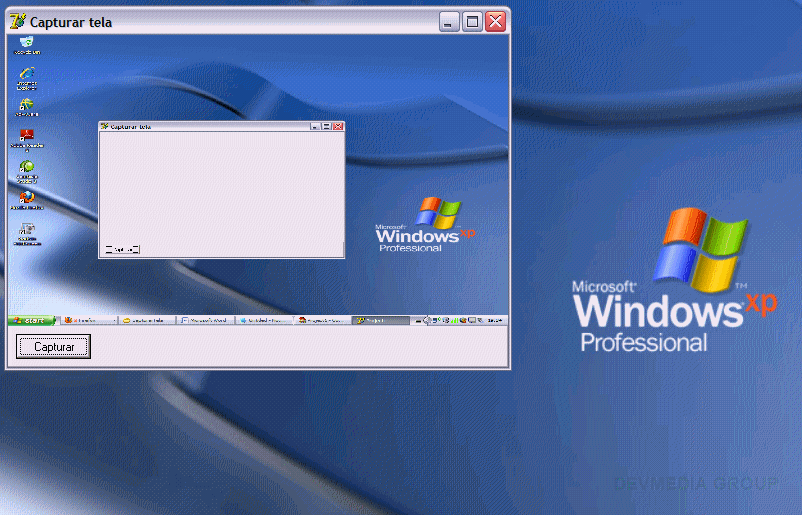The height and width of the screenshot is (515, 802).
Task: Click the active Project taskbar button
Action: coord(380,320)
